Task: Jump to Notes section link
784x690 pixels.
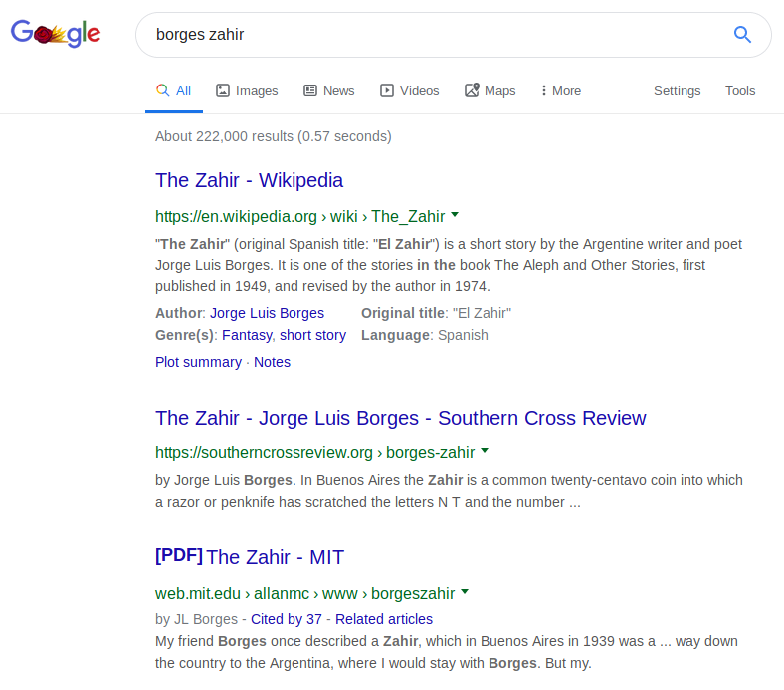Action: 272,362
